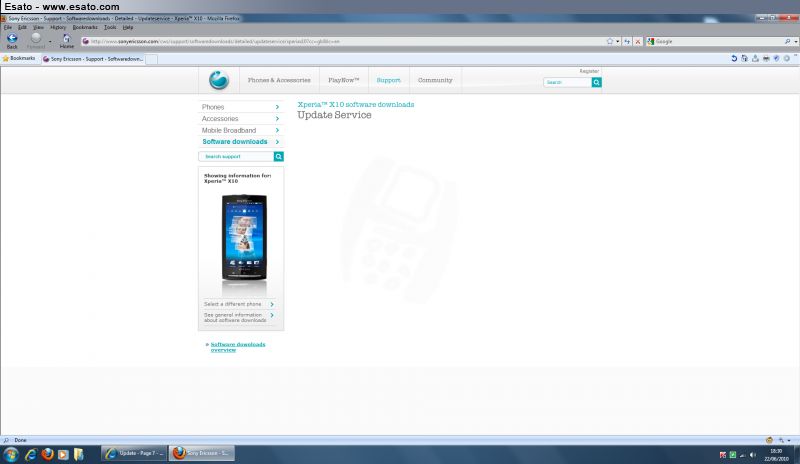
Task: Click the magnifier in Google search box
Action: point(787,41)
